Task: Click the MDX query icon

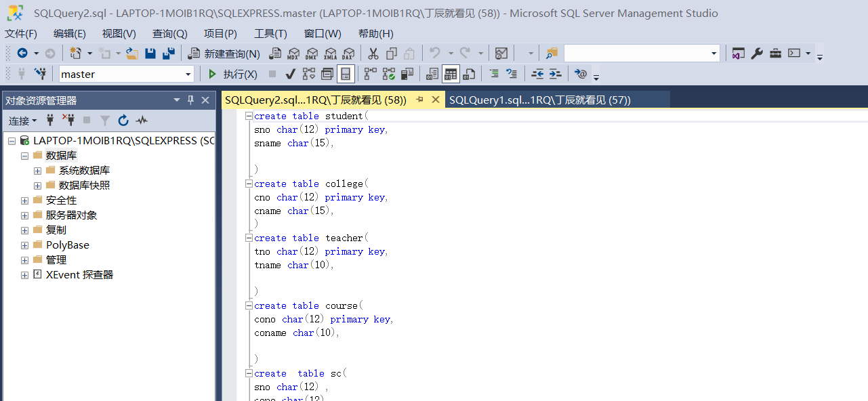Action: coord(293,54)
